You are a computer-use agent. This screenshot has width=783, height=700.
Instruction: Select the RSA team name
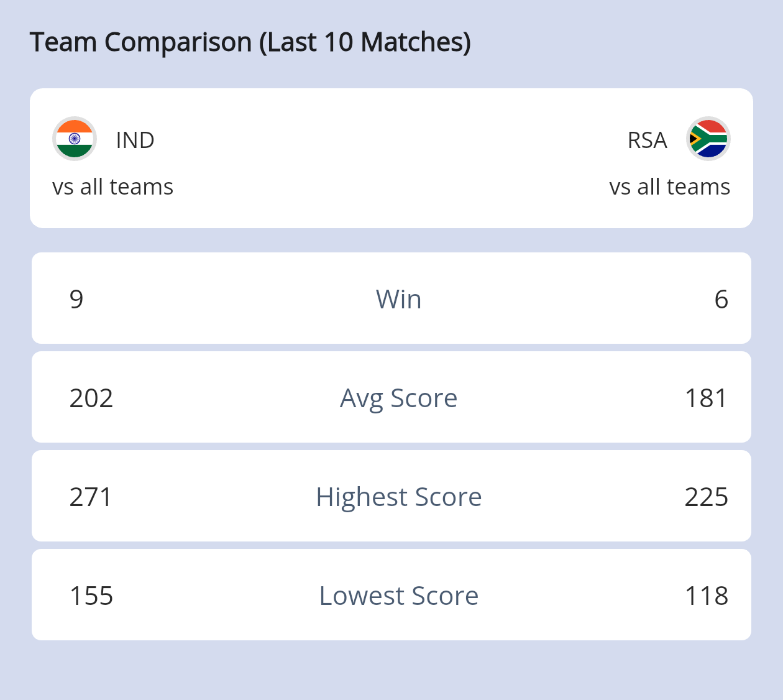(647, 140)
